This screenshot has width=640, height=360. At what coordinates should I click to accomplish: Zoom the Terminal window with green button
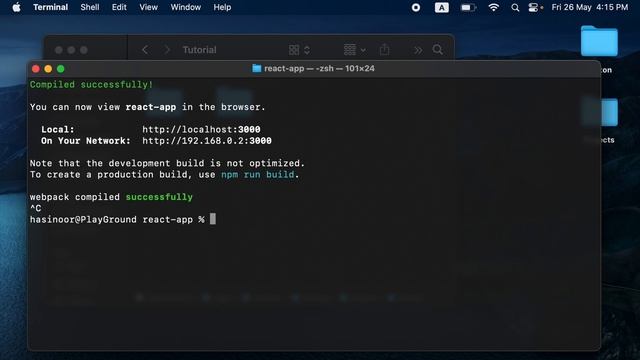(61, 69)
